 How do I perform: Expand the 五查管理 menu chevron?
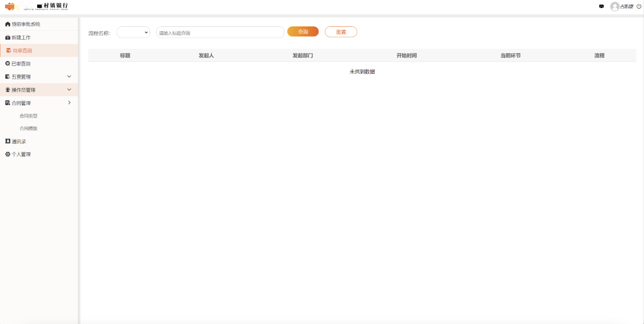click(x=69, y=77)
